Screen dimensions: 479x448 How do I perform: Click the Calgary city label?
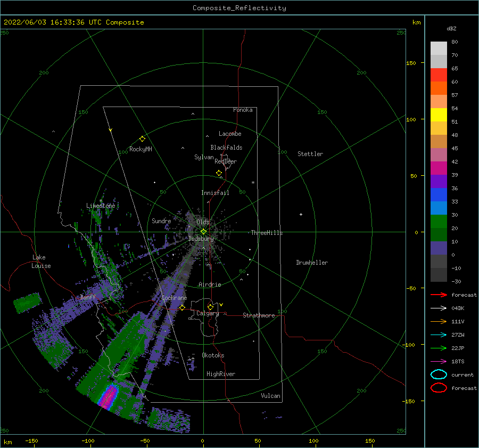tap(208, 313)
